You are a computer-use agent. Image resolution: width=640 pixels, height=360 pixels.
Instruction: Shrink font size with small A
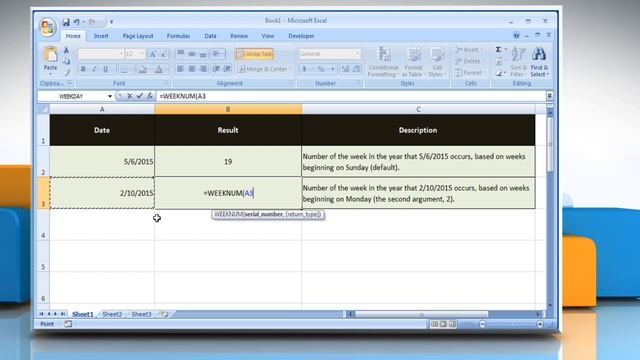point(163,54)
